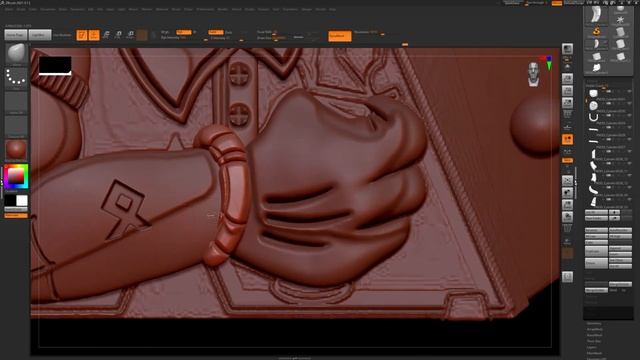
Task: Click the Zoom3D view shelf icon
Action: [567, 204]
